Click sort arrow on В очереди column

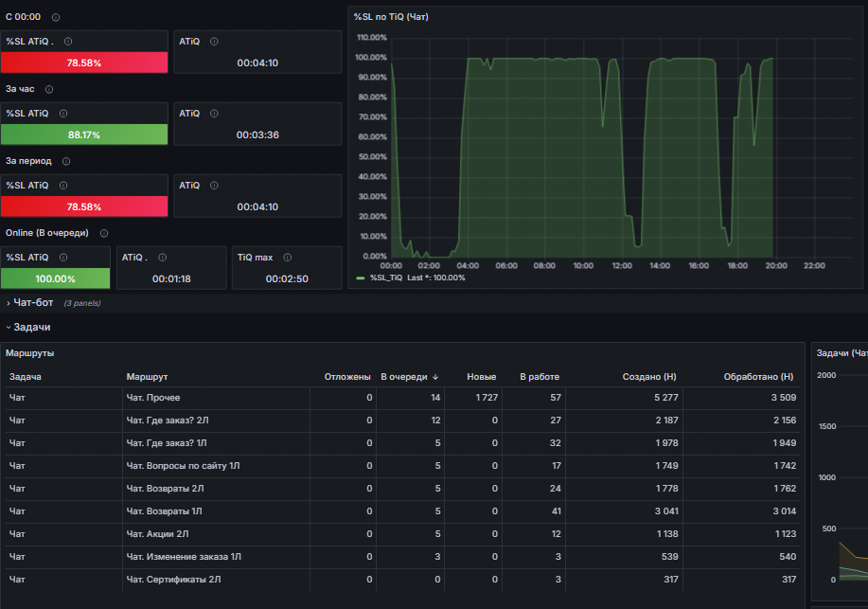click(435, 377)
